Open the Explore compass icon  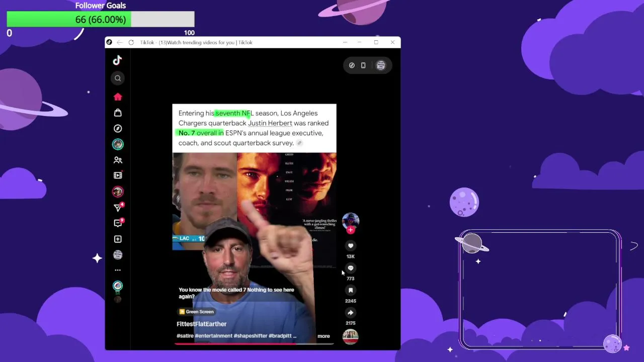click(x=118, y=128)
